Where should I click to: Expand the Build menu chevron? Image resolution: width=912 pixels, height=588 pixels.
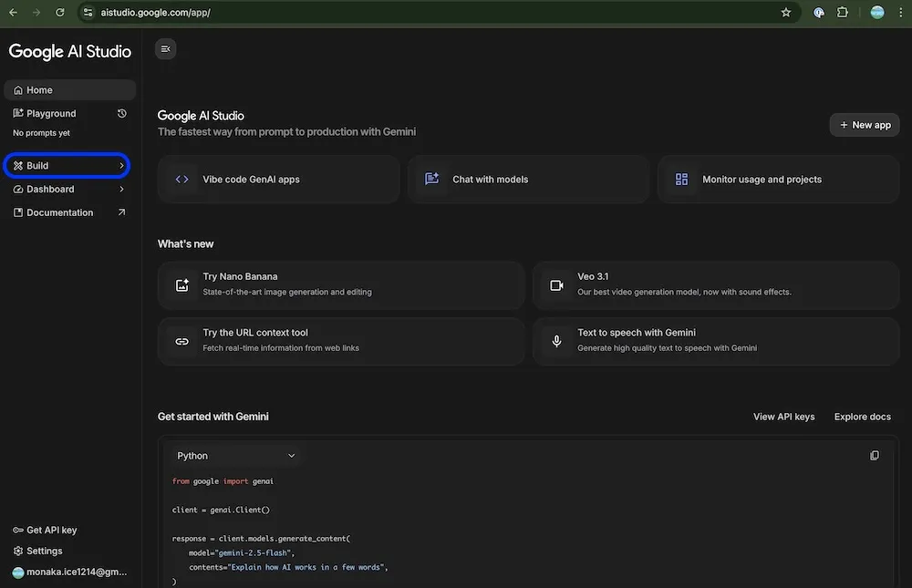pos(121,166)
